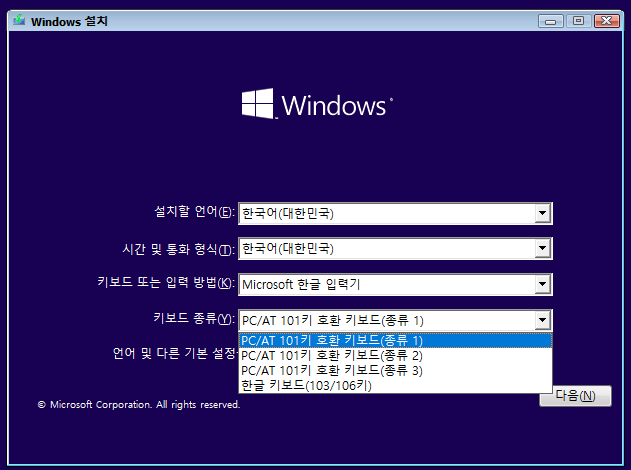Choose PC/AT 101키 호환 키보드(종류 3) option

395,371
